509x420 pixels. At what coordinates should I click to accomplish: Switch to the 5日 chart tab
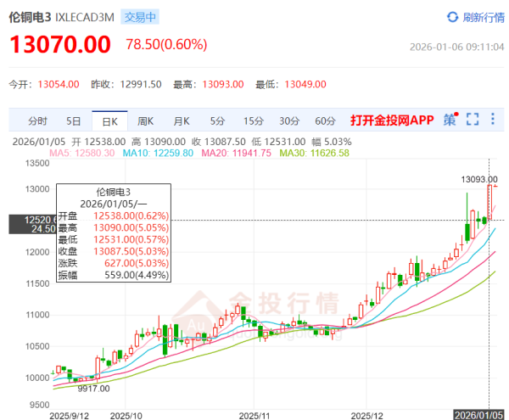(x=73, y=121)
